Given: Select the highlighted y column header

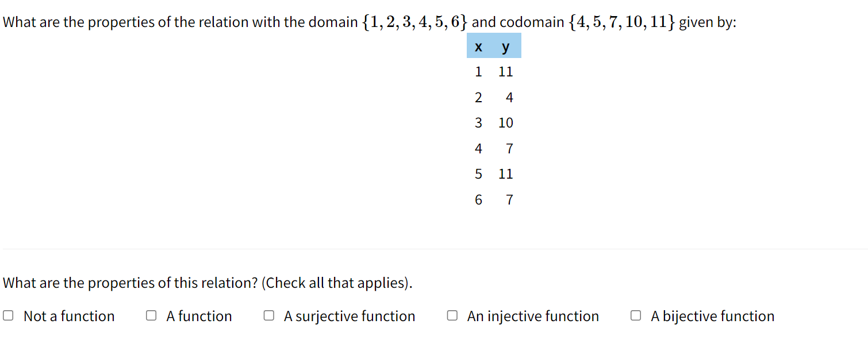Looking at the screenshot, I should point(505,47).
